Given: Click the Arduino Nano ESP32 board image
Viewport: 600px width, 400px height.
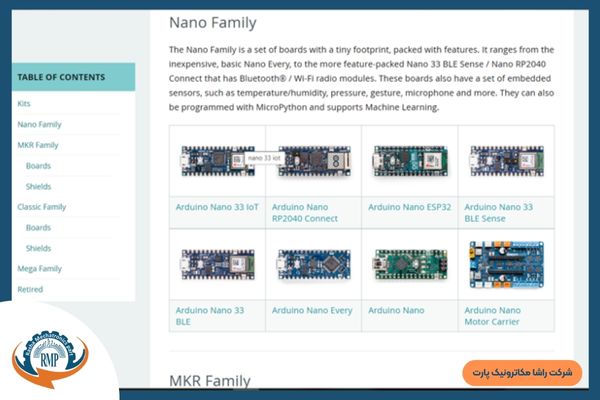Looking at the screenshot, I should [409, 159].
